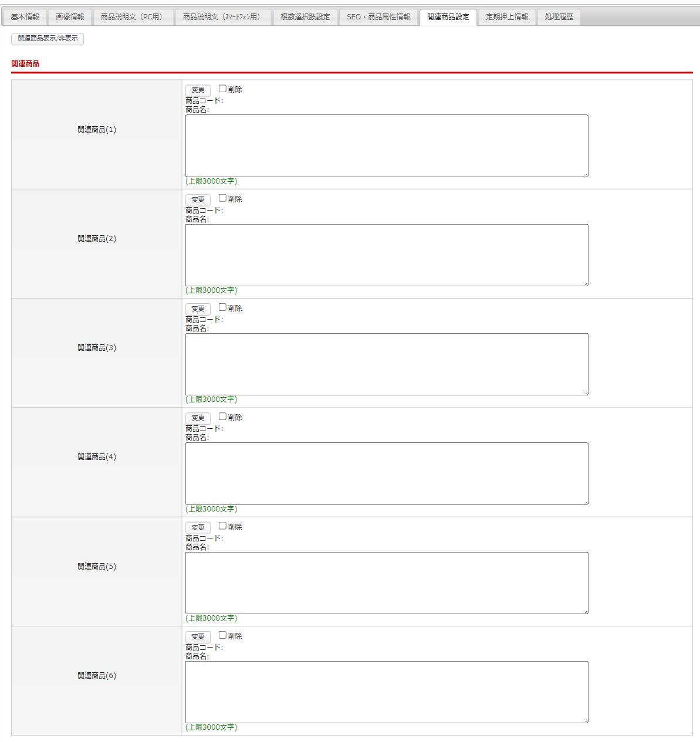Switch to the 画像情報 tab
Image resolution: width=700 pixels, height=742 pixels.
[70, 17]
